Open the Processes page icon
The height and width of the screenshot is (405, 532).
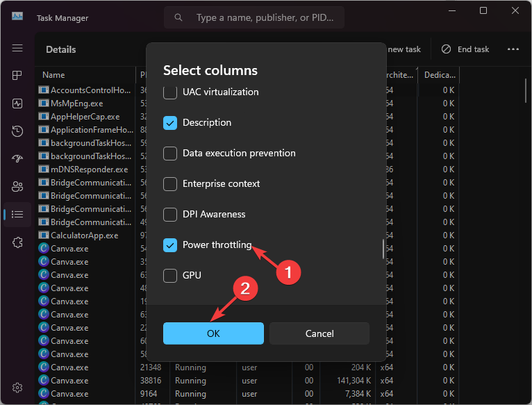click(x=17, y=76)
